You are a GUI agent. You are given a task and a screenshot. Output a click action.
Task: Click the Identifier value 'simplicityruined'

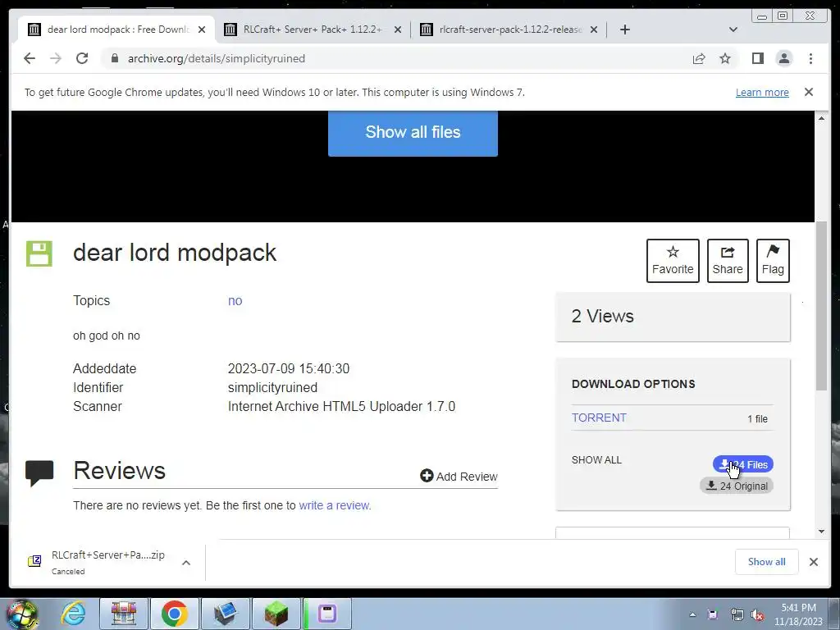[x=272, y=387]
